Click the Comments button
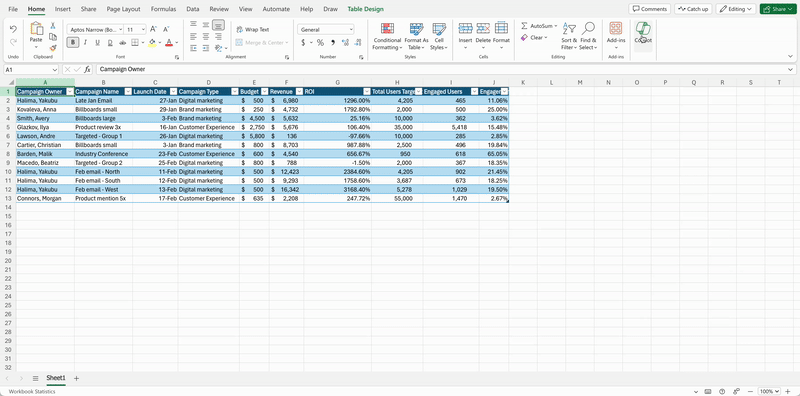 pos(649,9)
